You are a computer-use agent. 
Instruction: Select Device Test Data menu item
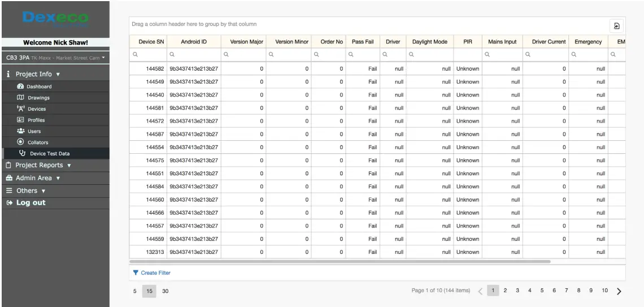[x=55, y=153]
